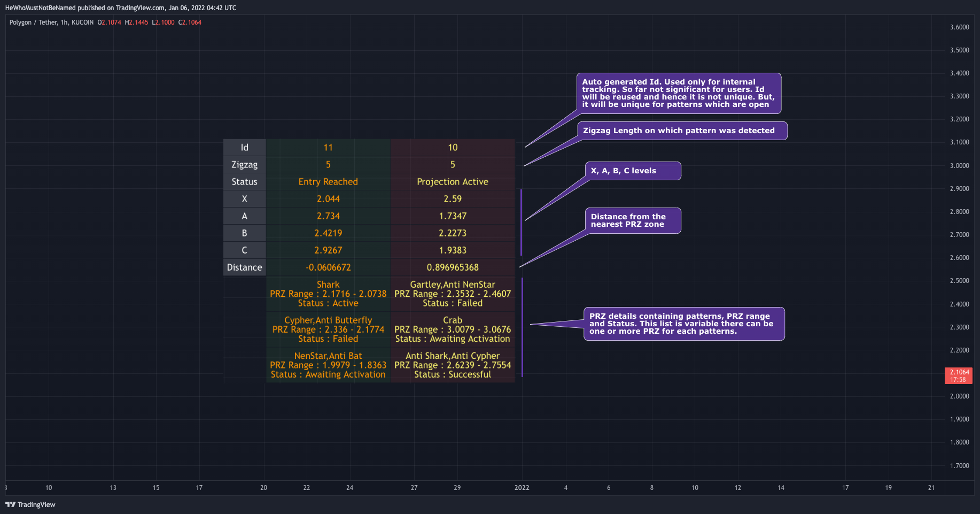Click the Cypher,Anti Butterfly PRZ entry
980x514 pixels.
[328, 329]
